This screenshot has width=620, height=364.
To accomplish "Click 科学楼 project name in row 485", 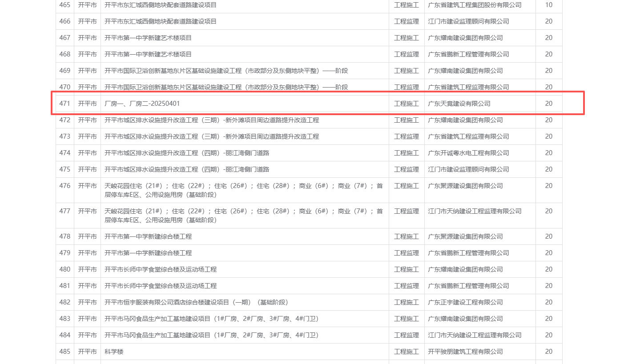I will click(x=114, y=352).
